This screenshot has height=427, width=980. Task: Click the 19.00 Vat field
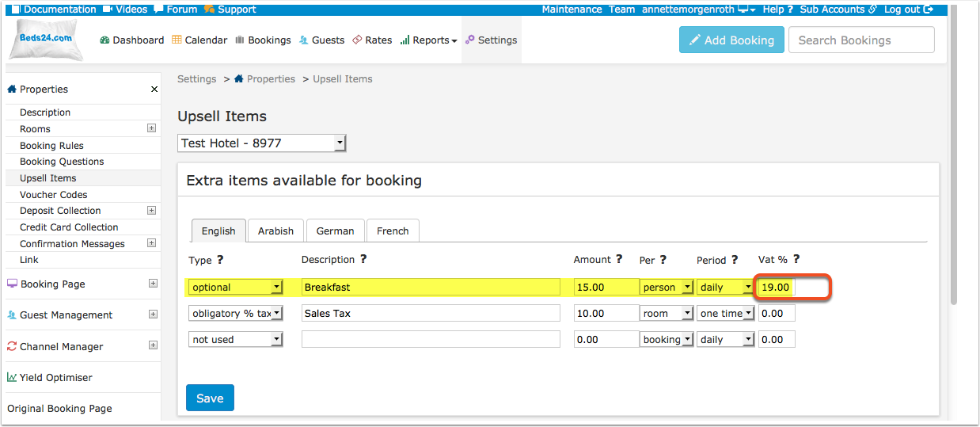[777, 288]
